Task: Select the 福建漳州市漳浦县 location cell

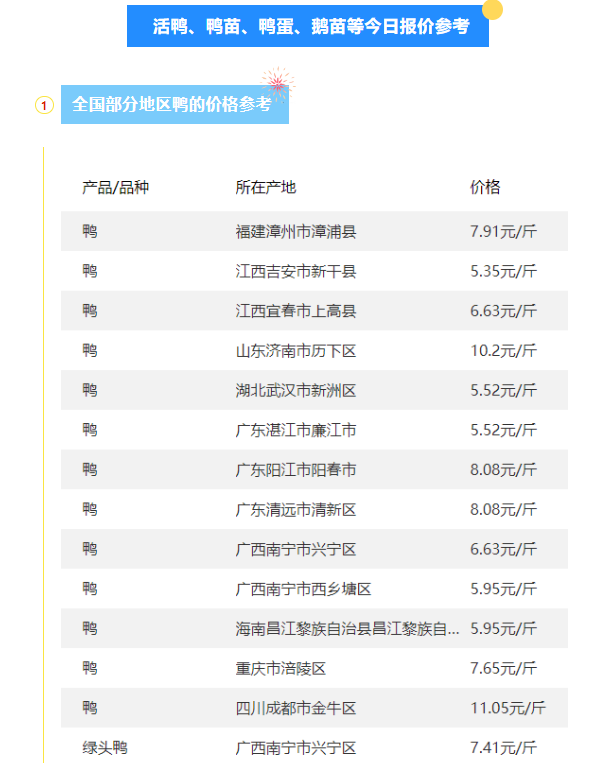Action: click(x=296, y=232)
